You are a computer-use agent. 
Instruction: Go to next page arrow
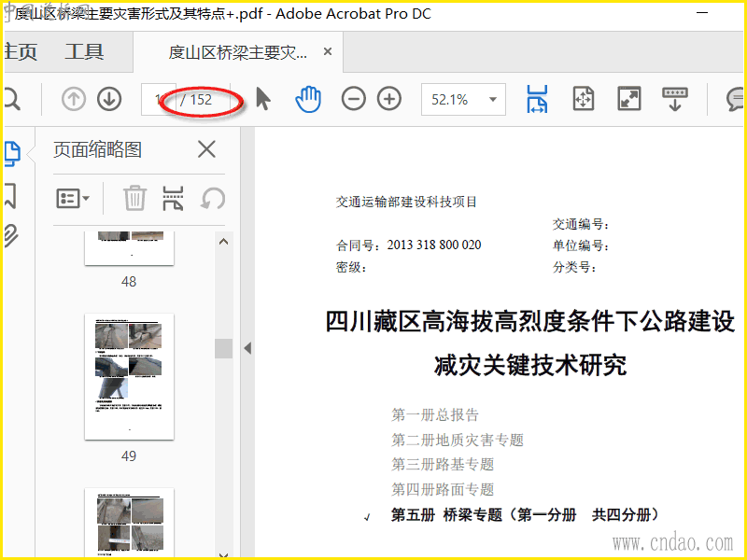click(x=109, y=100)
